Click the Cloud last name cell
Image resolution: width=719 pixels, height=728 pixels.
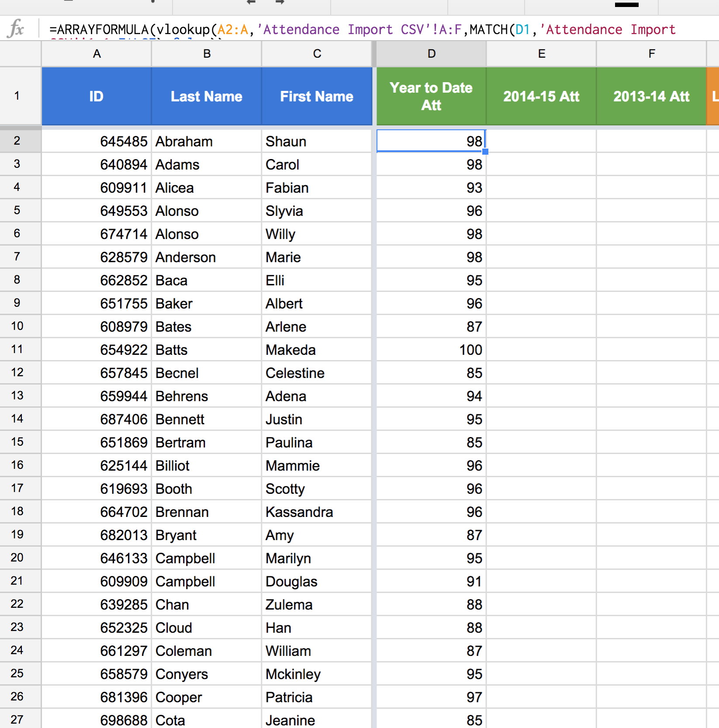pos(207,627)
